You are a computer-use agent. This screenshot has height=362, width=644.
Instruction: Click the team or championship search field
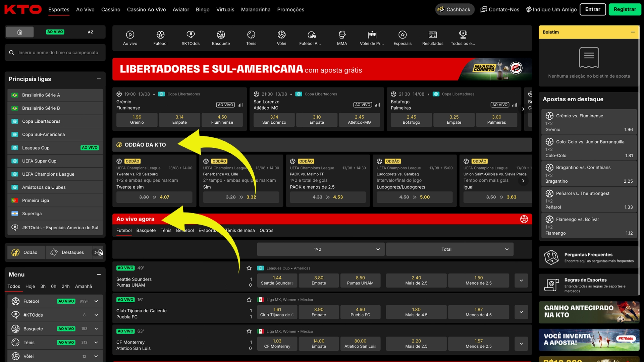tap(55, 53)
